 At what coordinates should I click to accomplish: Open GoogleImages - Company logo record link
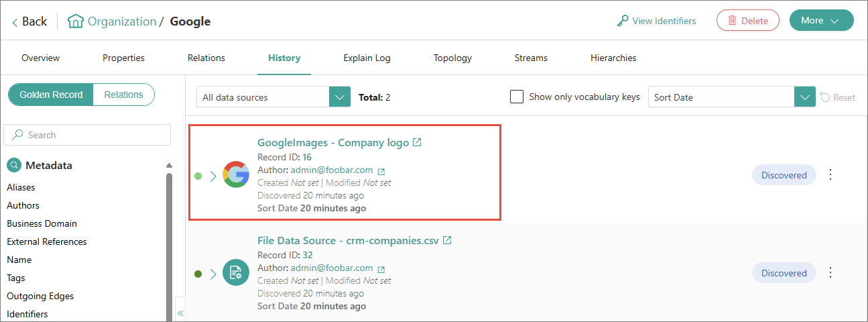coord(333,142)
